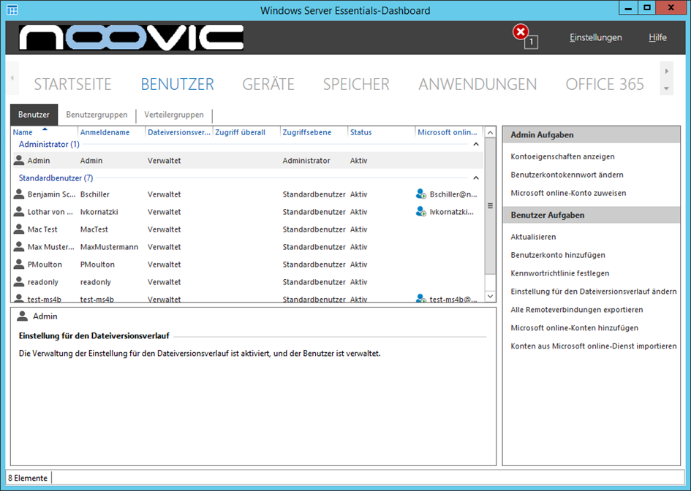Click the NOOVIC logo
This screenshot has width=691, height=491.
tap(131, 37)
